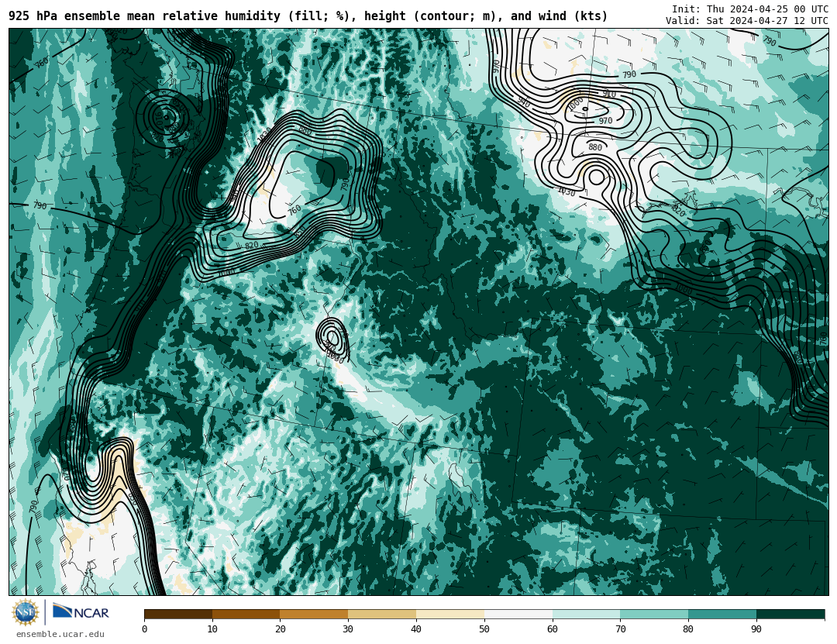Pick the 0–10% darkest brown colorbar swatch
Screen dimensions: 837x644
[178, 614]
